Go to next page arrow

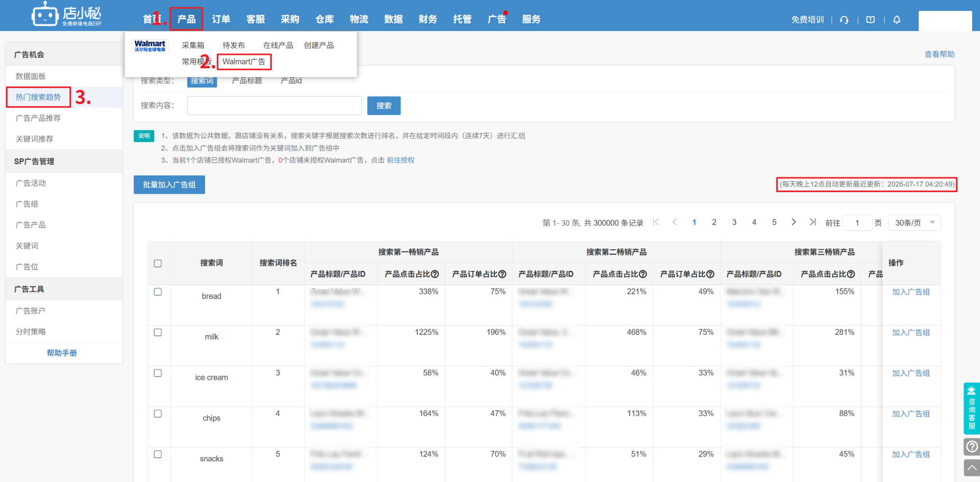point(794,222)
